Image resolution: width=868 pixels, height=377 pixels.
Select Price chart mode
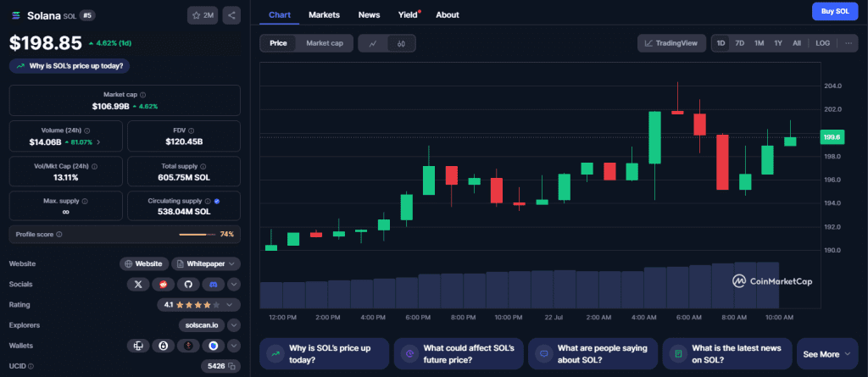(278, 43)
